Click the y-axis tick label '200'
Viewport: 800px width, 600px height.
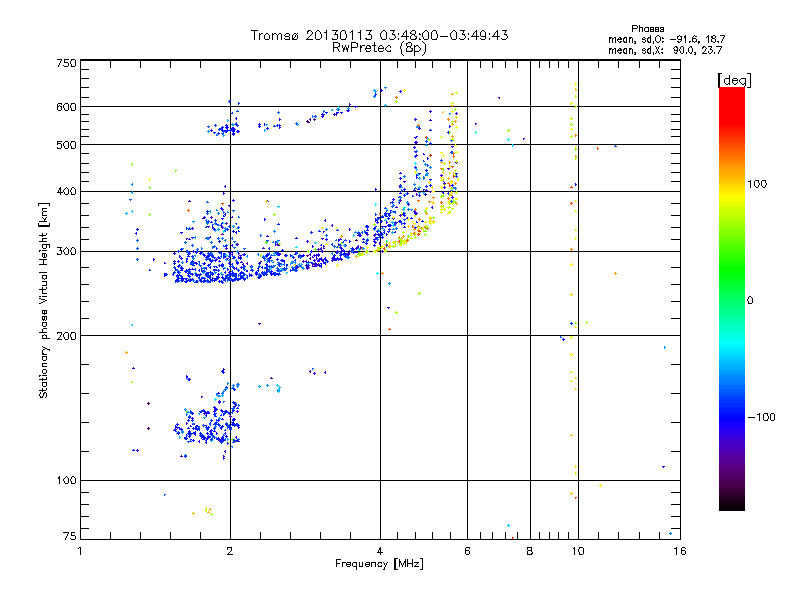click(66, 336)
